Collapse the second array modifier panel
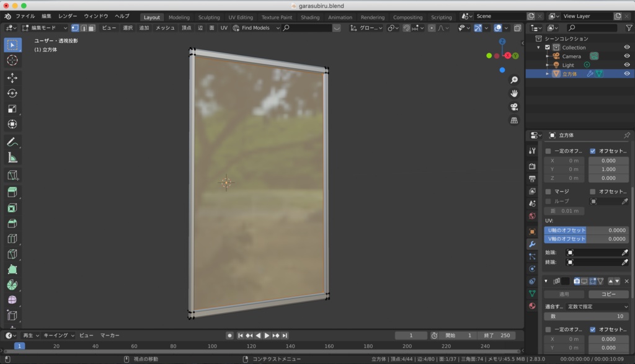635x364 pixels. pos(546,281)
